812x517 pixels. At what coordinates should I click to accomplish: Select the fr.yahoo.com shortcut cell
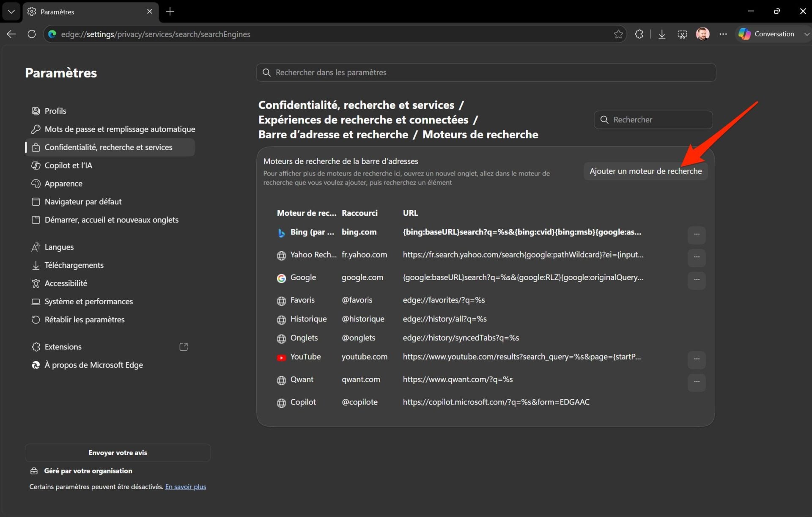coord(364,255)
